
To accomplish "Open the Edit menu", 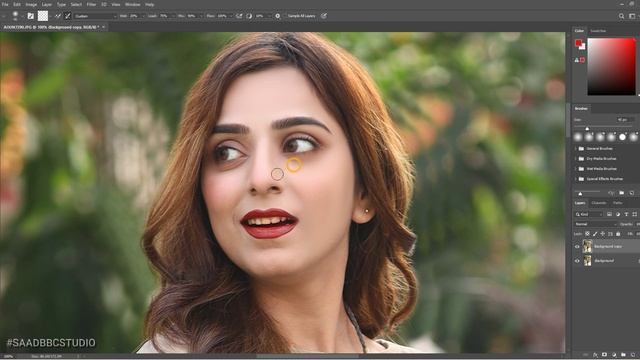I will (17, 4).
